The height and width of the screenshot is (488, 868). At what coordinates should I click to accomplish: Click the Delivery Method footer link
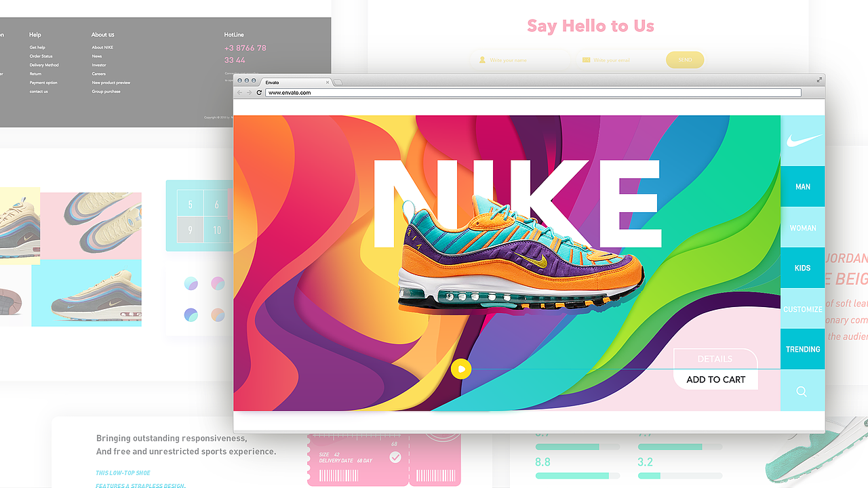[x=44, y=65]
